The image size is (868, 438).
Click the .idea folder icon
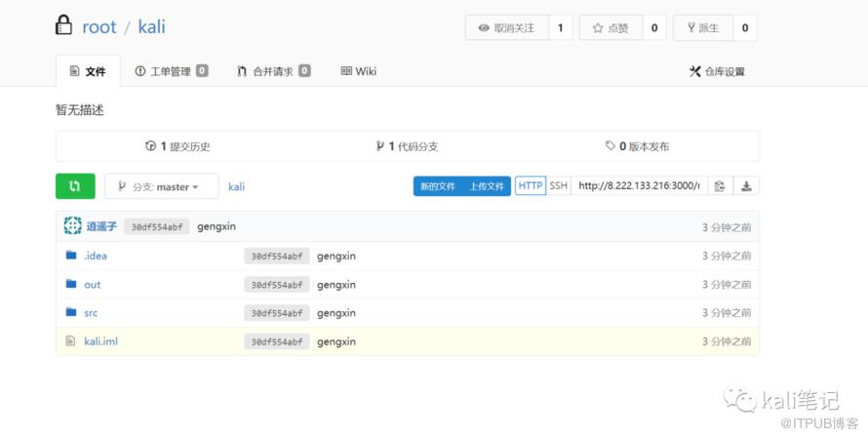[x=70, y=256]
